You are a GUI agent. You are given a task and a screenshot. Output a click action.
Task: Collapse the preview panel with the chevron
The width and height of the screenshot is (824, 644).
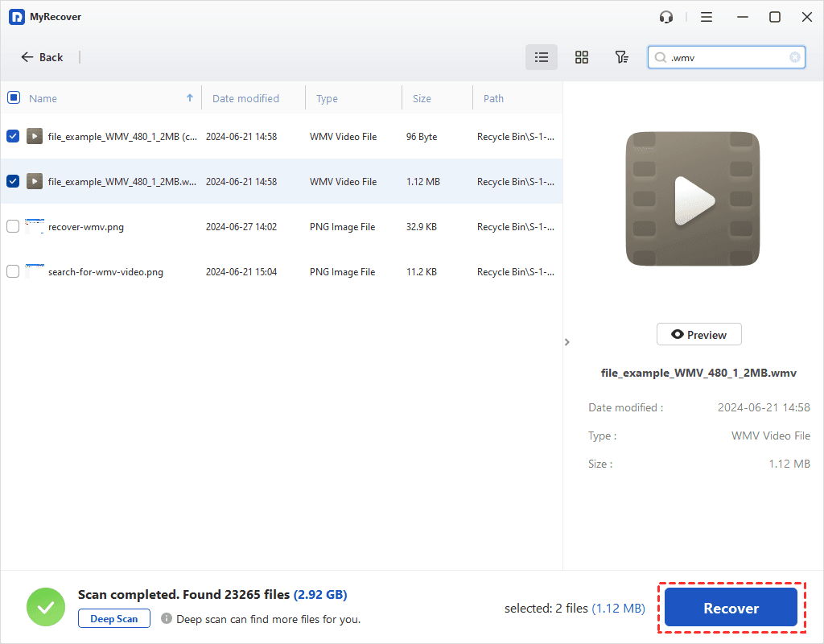point(567,341)
